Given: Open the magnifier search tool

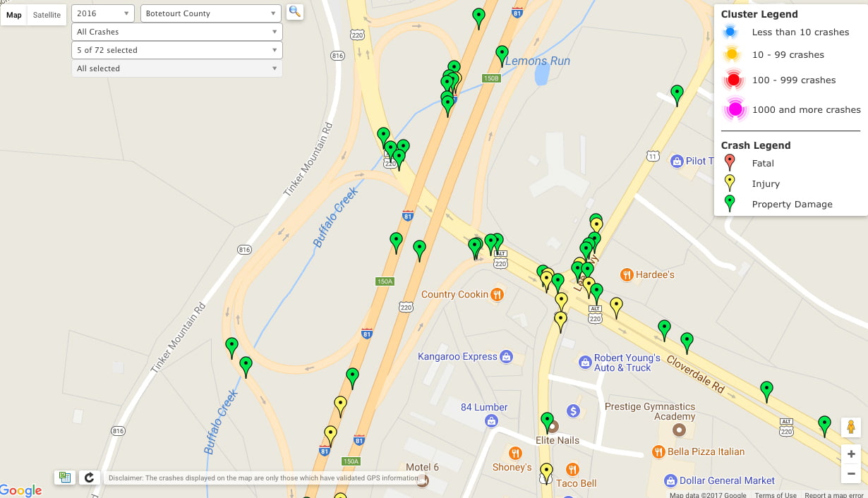Looking at the screenshot, I should [x=295, y=12].
